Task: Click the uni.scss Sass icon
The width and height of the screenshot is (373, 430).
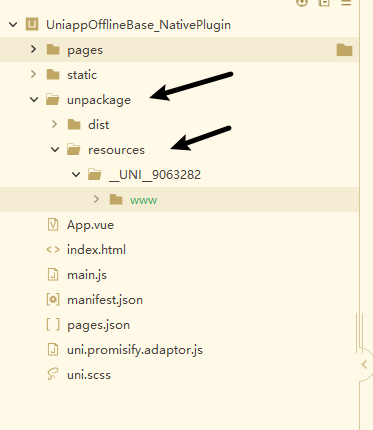Action: 53,374
